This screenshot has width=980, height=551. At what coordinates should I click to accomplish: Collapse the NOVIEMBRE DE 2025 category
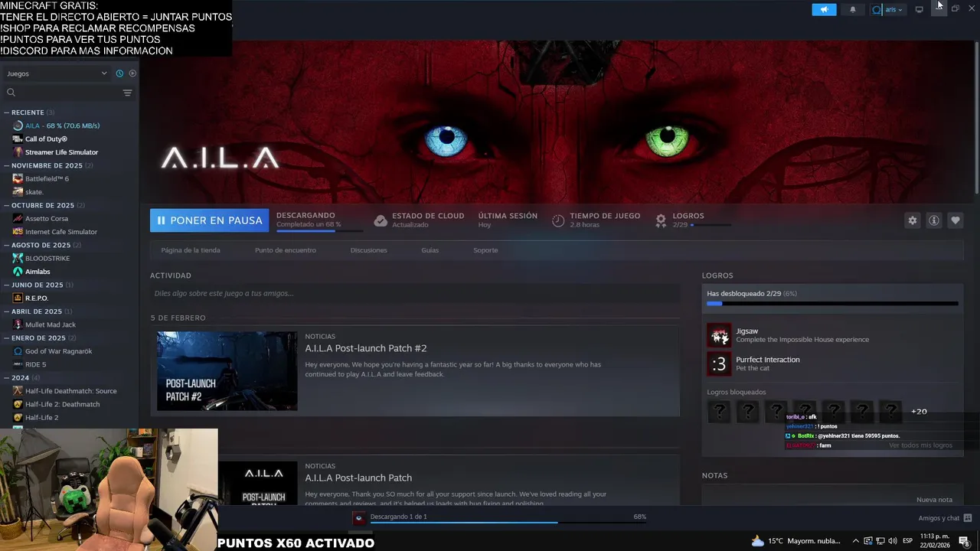47,165
